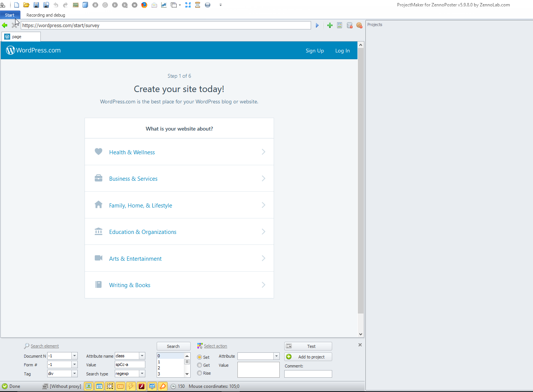Click the Without proxy status bar entry
Viewport: 533px width, 392px height.
pos(62,386)
